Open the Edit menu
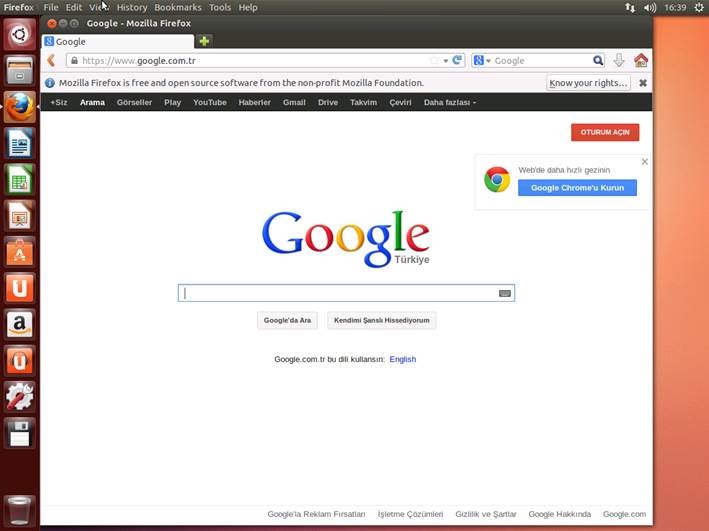Screen dimensions: 709x531 tap(74, 7)
